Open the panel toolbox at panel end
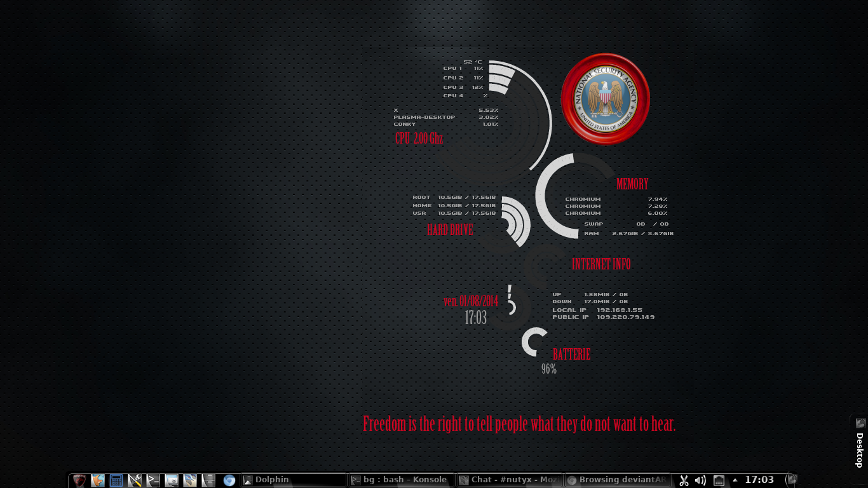This screenshot has width=868, height=488. tap(791, 480)
